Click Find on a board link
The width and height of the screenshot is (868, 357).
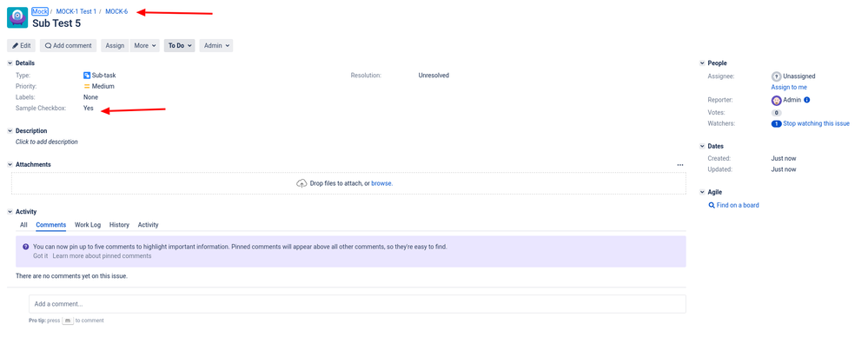coord(738,205)
